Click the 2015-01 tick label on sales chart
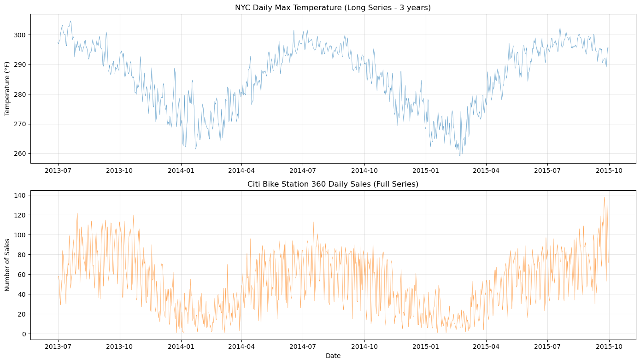The image size is (640, 364). tap(426, 346)
